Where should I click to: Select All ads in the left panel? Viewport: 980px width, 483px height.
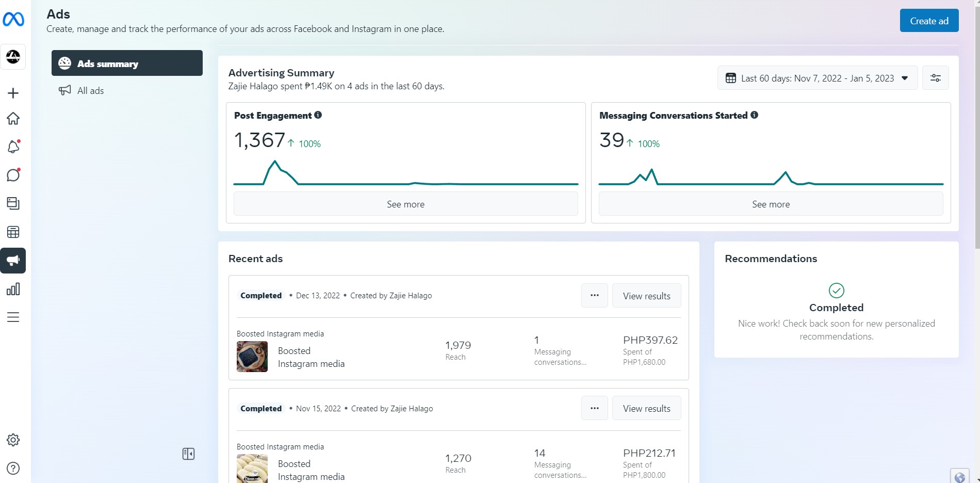click(x=90, y=91)
